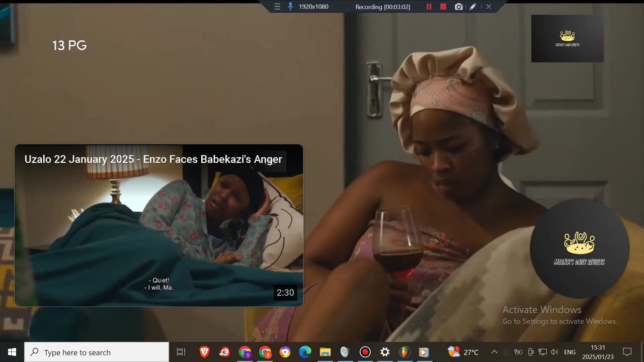Take a screenshot with the camera icon
Screen dimensions: 644x362
coord(459,7)
